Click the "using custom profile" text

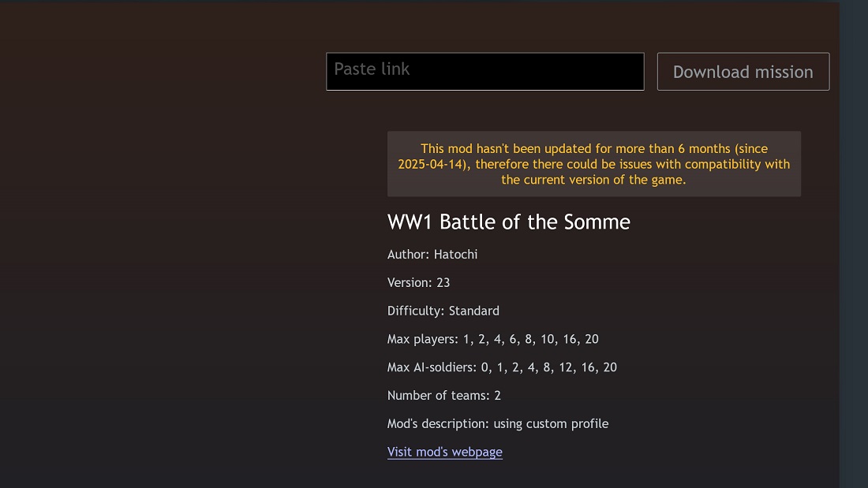click(x=551, y=424)
